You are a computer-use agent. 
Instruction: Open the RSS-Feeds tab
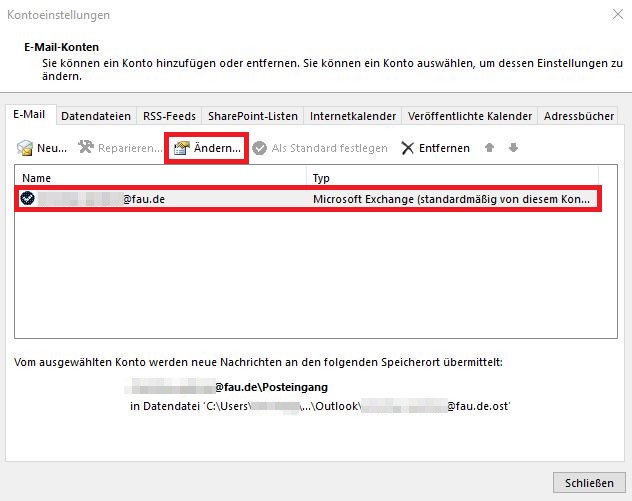click(169, 116)
